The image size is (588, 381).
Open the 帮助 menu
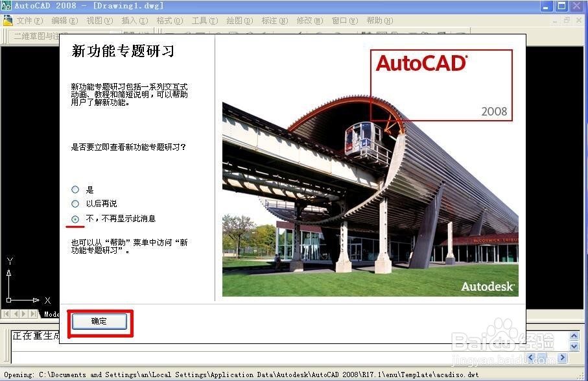379,20
